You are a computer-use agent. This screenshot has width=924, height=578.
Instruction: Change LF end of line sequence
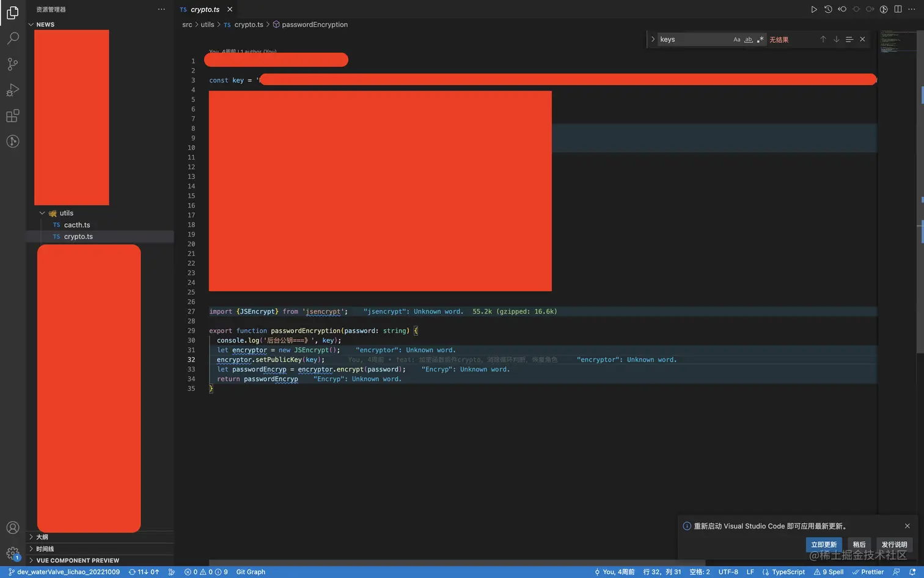[x=750, y=572]
